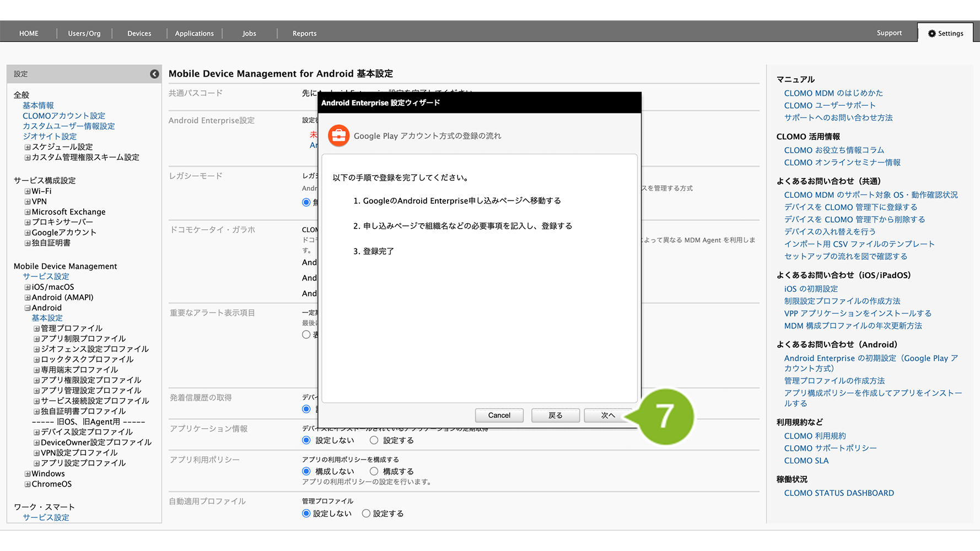Select 設定しない for アプリケーション情報

[x=306, y=440]
